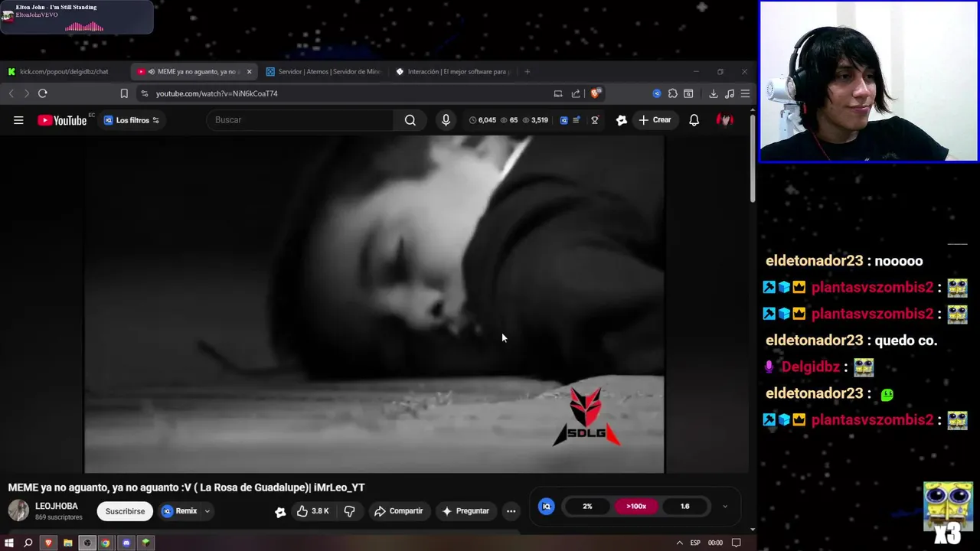Open the browser downloads icon
Viewport: 980px width, 551px height.
coord(714,93)
